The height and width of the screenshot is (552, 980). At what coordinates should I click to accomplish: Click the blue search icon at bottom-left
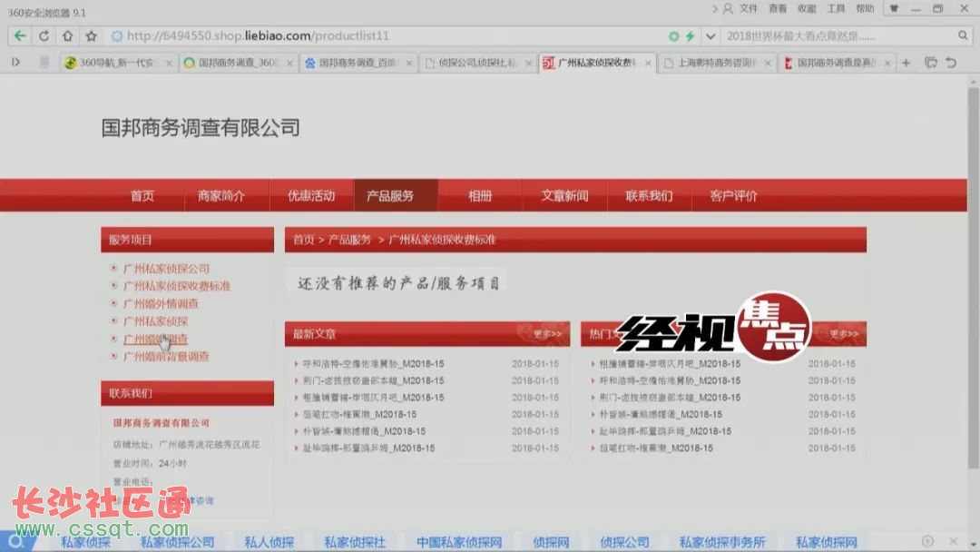point(15,541)
